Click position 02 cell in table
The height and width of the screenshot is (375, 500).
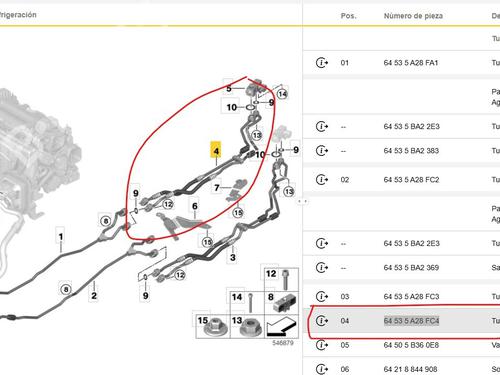(x=345, y=180)
